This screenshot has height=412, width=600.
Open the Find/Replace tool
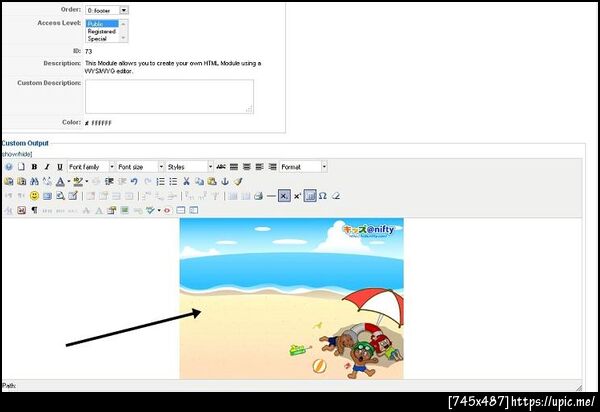pos(47,181)
